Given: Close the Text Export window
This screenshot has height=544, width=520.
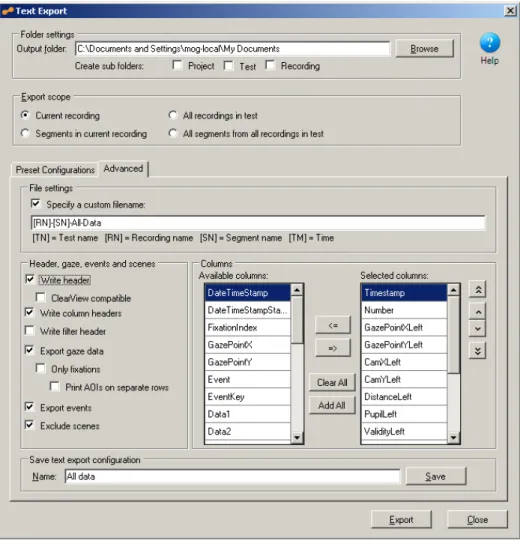Looking at the screenshot, I should tap(510, 11).
